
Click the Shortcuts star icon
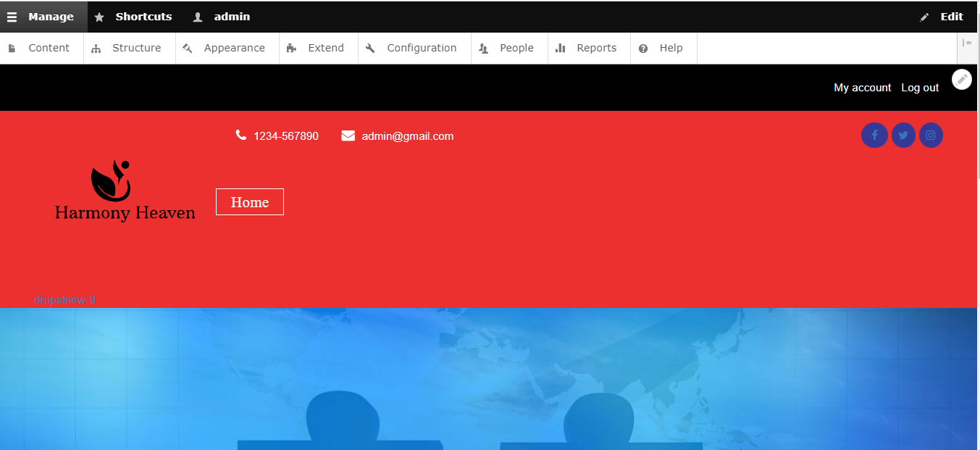(99, 16)
